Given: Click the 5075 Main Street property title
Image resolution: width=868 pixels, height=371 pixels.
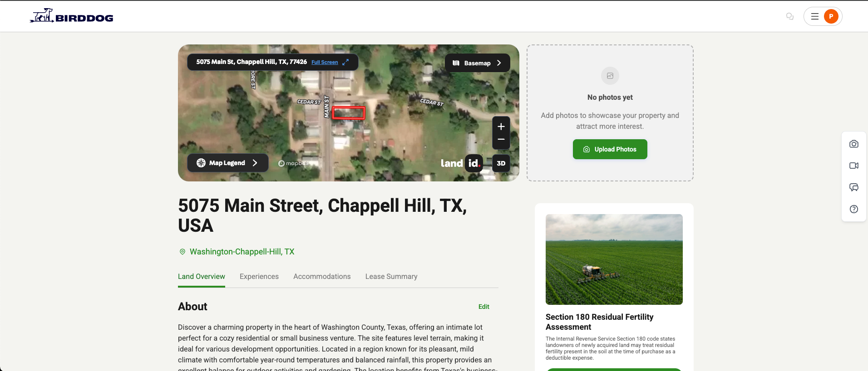Looking at the screenshot, I should [x=322, y=215].
